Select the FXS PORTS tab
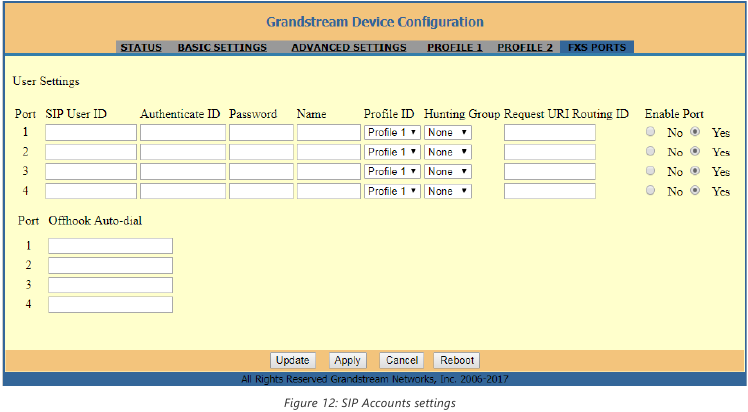The width and height of the screenshot is (748, 412). (x=597, y=47)
